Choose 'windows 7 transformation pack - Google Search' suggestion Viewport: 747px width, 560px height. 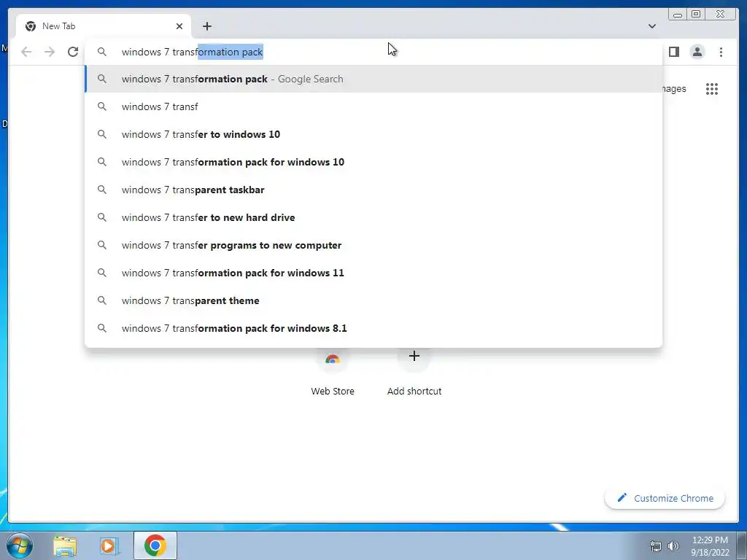coord(374,79)
